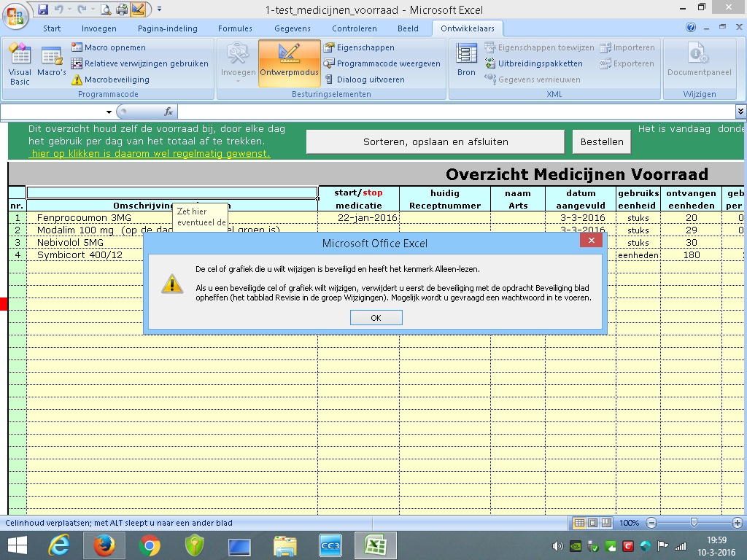Click the 'hier op klikken' link

(149, 153)
